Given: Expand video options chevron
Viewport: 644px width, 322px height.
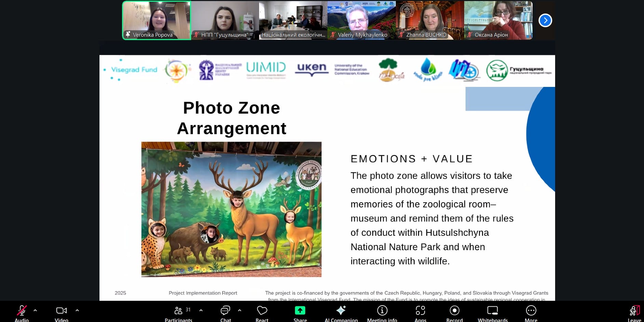Looking at the screenshot, I should (x=77, y=310).
